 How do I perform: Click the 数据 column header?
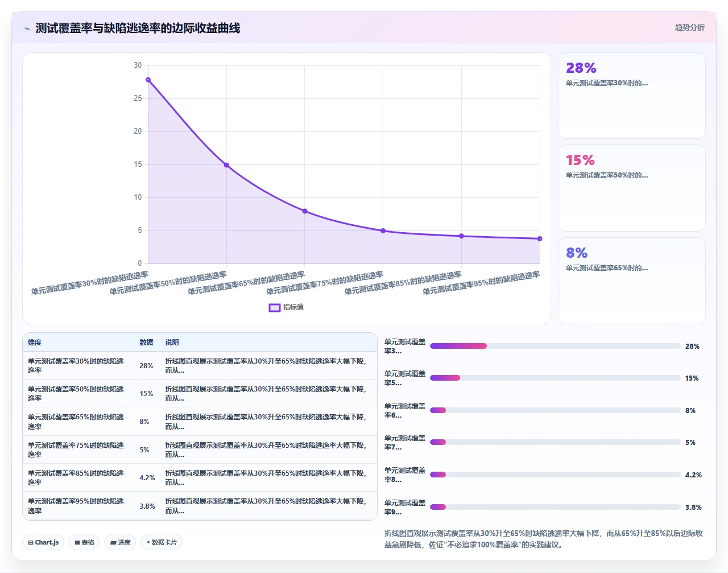146,343
